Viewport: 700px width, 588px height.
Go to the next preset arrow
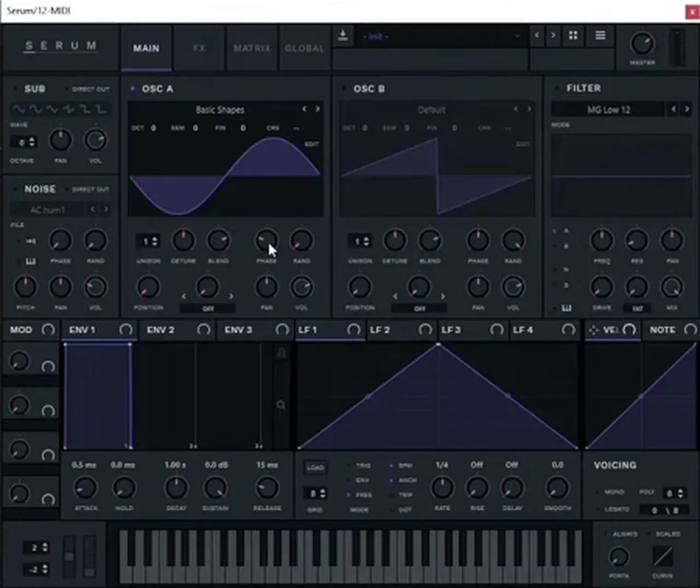click(x=553, y=36)
